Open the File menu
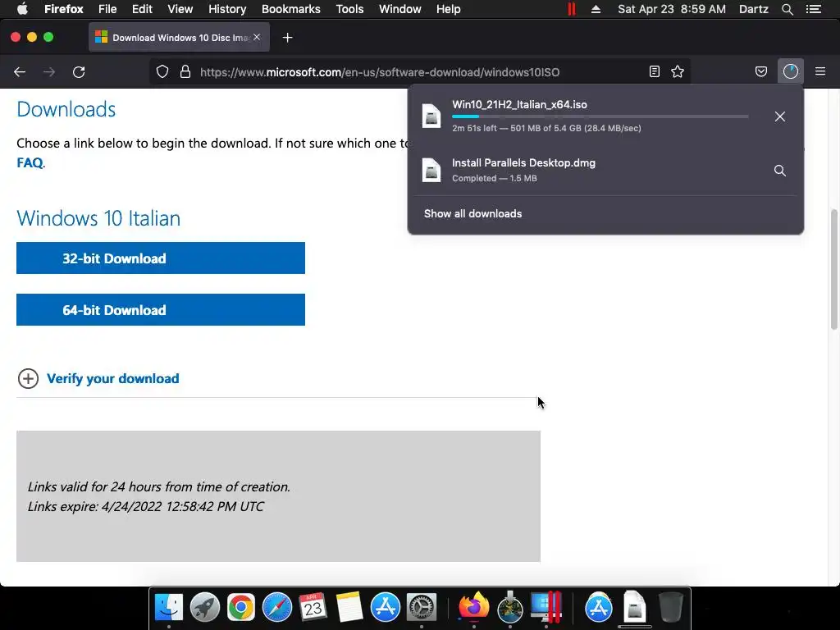The width and height of the screenshot is (840, 630). coord(107,9)
